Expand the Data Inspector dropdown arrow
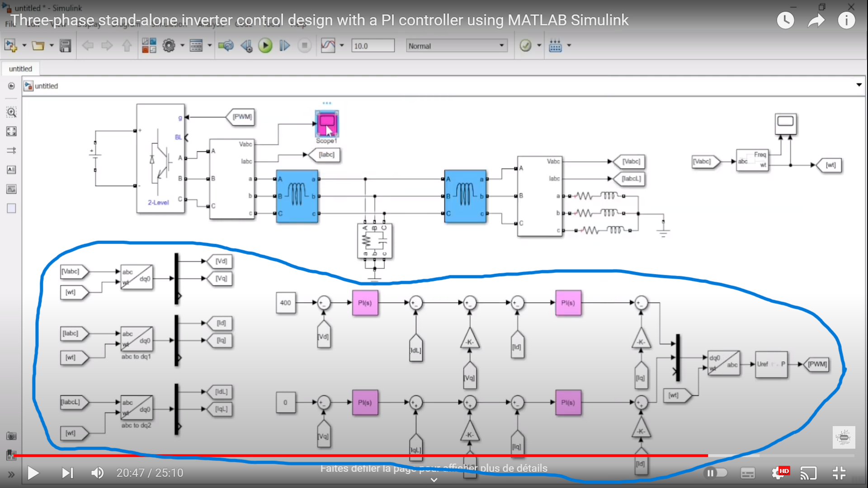The width and height of the screenshot is (868, 488). click(342, 46)
